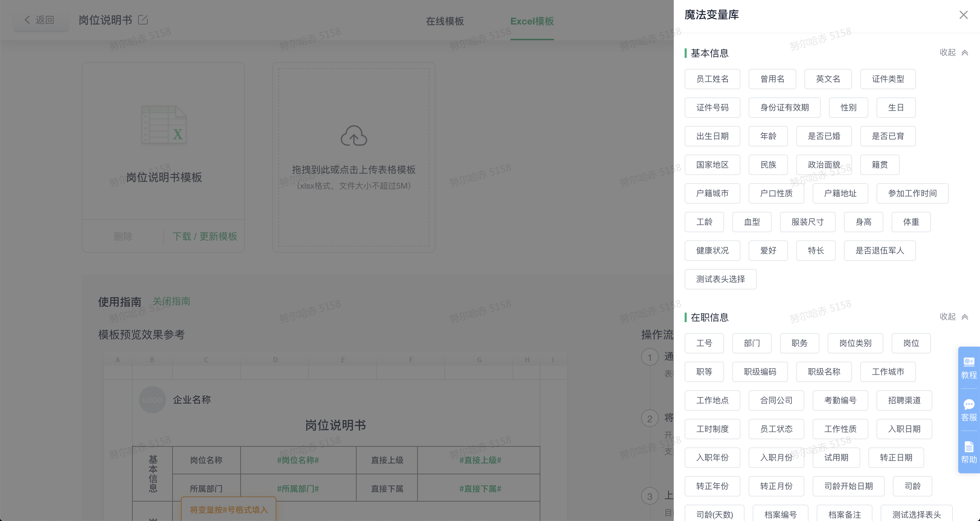Switch to the Excel模板 tab
Viewport: 980px width, 521px height.
coord(532,21)
